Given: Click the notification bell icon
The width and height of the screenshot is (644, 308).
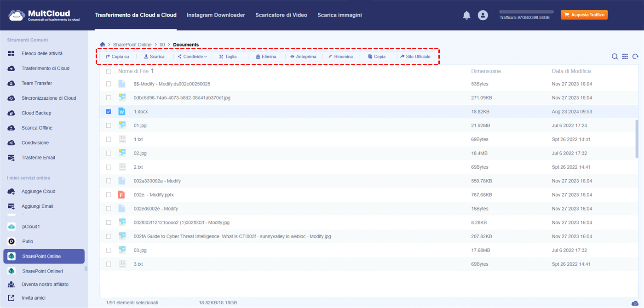Looking at the screenshot, I should click(x=466, y=15).
